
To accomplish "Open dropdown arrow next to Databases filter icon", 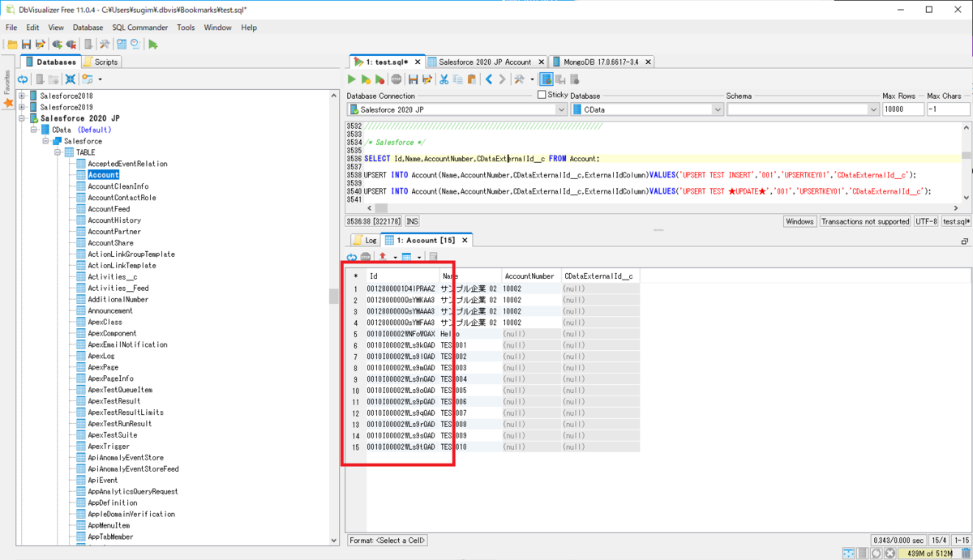I will [100, 79].
